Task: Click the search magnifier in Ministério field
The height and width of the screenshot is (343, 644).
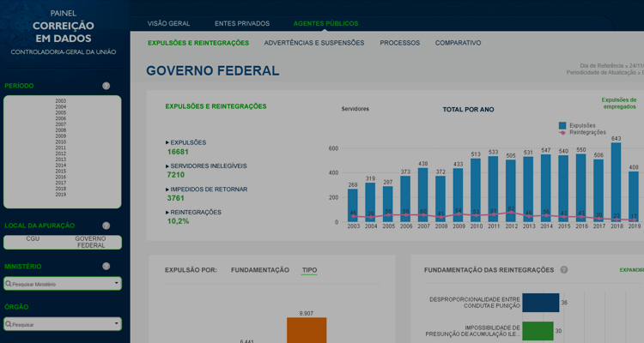Action: 9,284
